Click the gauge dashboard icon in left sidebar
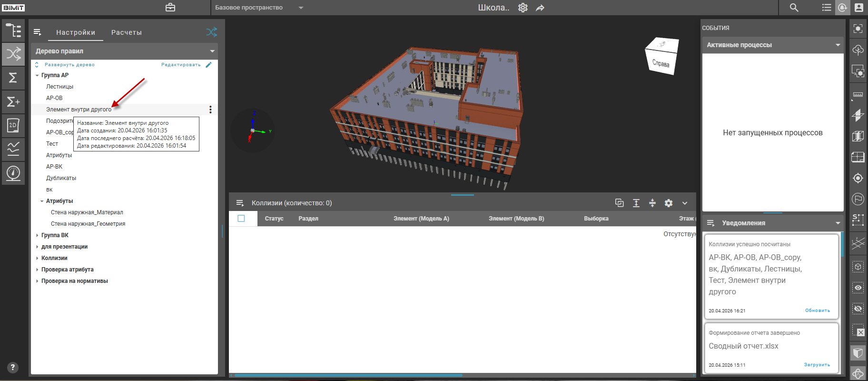Image resolution: width=868 pixels, height=381 pixels. coord(13,173)
